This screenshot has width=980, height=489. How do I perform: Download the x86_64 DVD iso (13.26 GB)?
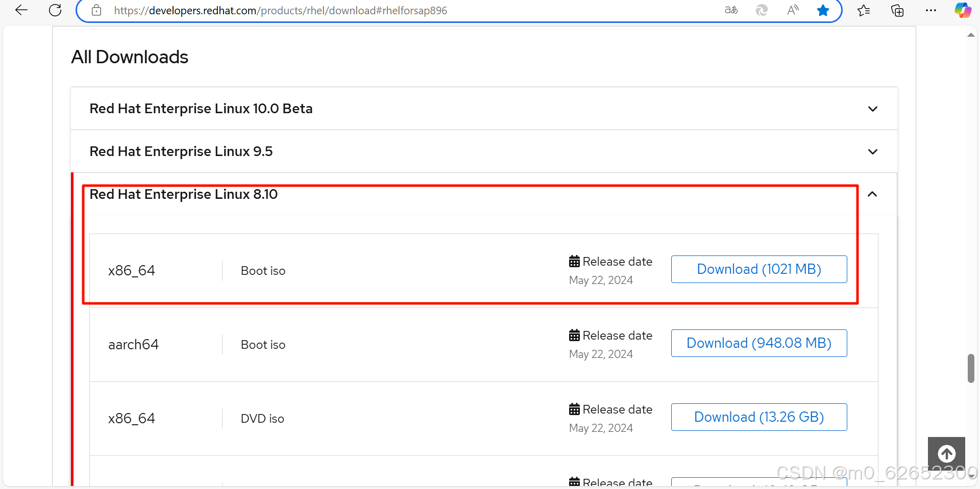759,417
